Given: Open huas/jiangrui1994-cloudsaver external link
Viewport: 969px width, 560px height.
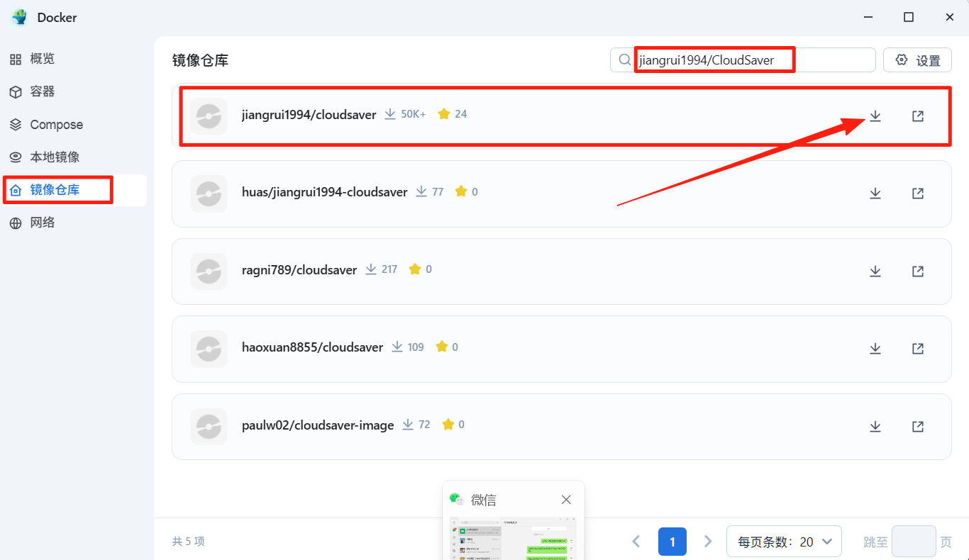Looking at the screenshot, I should (918, 193).
